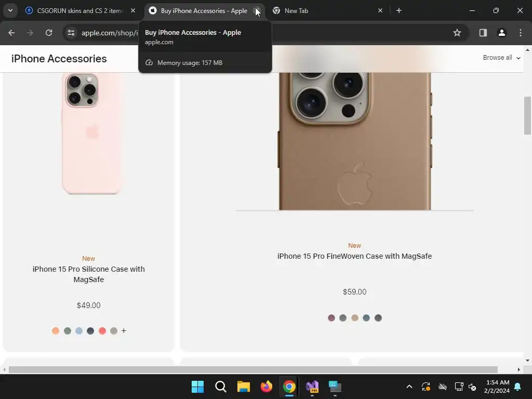Open the clock showing 1:54 AM
Viewport: 532px width, 399px height.
(497, 387)
